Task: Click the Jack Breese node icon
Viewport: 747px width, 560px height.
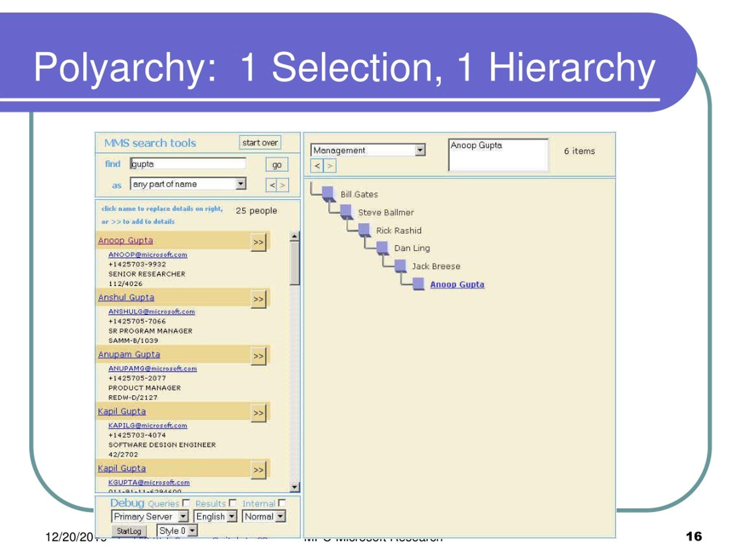Action: point(401,266)
